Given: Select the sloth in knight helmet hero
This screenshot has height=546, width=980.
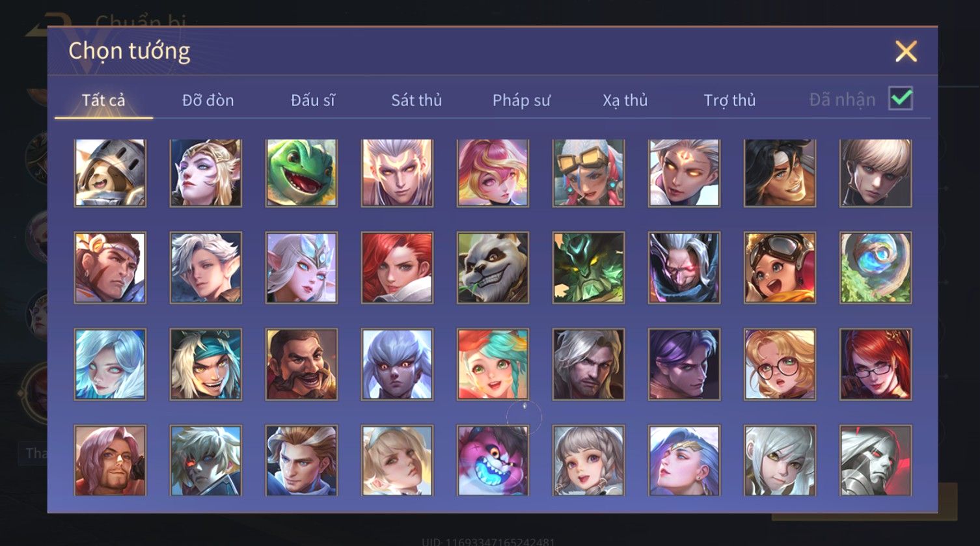Looking at the screenshot, I should [x=110, y=173].
